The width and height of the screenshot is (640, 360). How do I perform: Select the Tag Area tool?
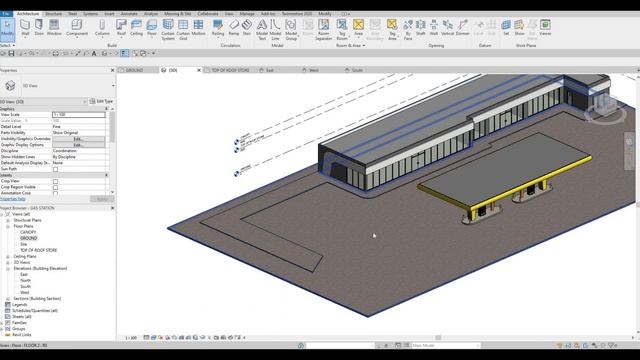pyautogui.click(x=392, y=29)
